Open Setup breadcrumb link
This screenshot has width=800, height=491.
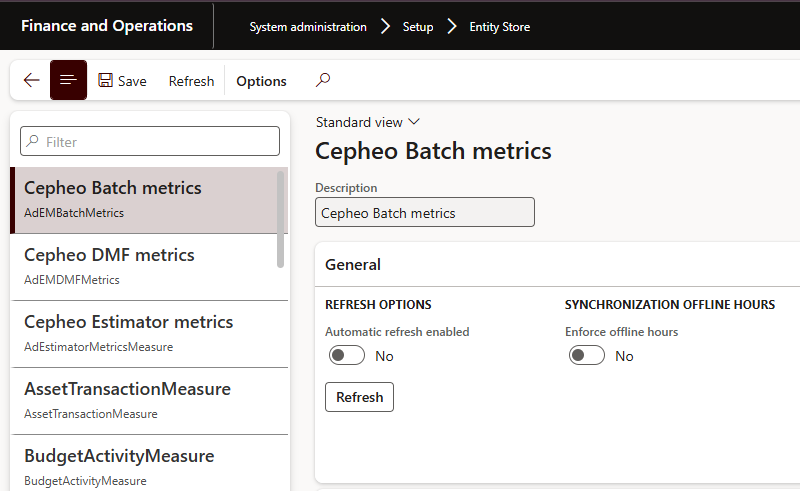click(418, 27)
